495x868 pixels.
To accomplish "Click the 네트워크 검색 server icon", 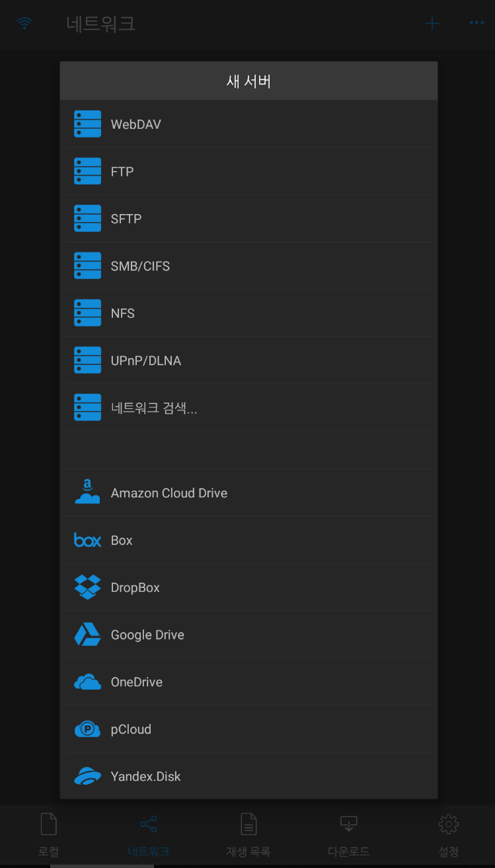I will click(x=87, y=408).
